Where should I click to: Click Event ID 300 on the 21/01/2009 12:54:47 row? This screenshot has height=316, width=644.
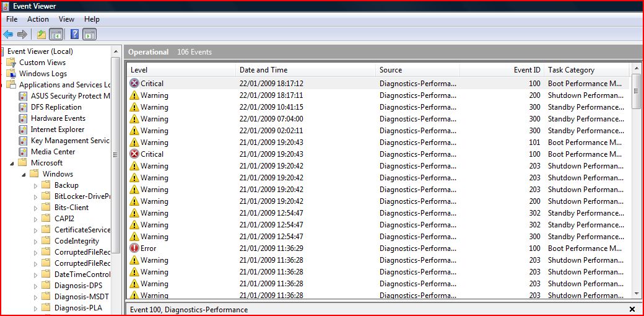coord(534,237)
